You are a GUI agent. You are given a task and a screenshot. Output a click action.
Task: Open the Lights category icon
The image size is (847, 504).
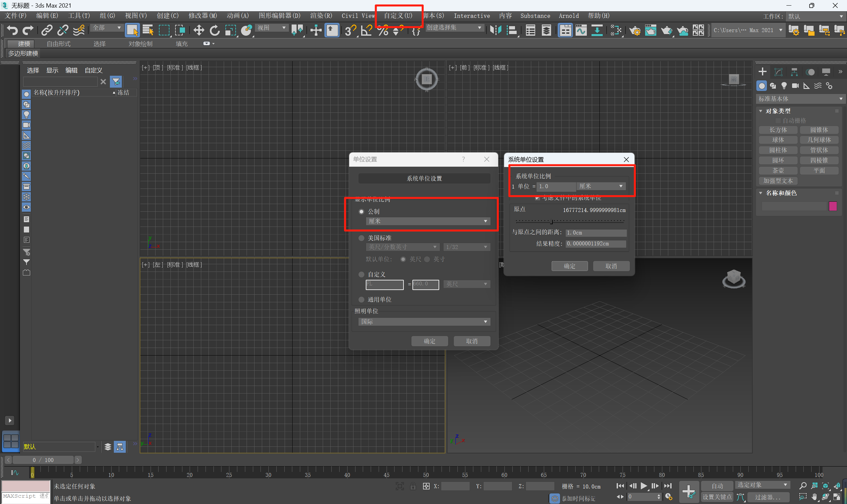784,86
